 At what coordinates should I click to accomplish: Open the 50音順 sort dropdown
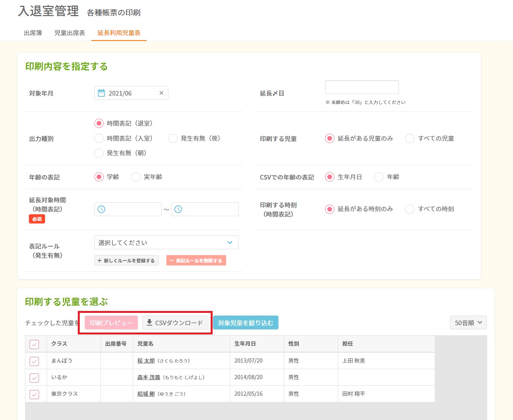[468, 323]
